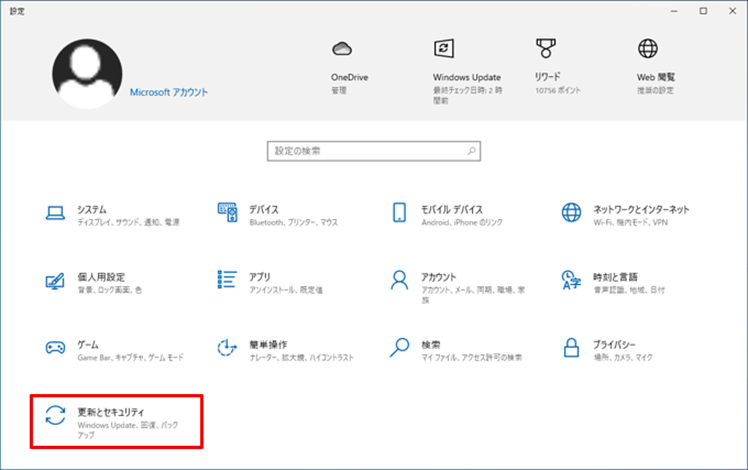Click the Windows Update header icon
748x470 pixels.
[x=444, y=49]
